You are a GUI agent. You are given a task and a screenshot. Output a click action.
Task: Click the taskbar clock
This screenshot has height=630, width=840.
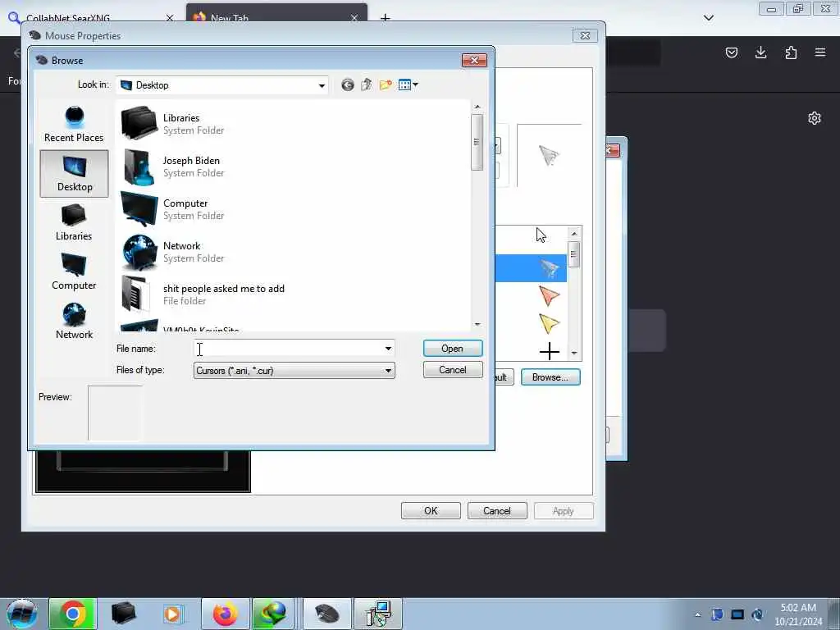coord(798,614)
